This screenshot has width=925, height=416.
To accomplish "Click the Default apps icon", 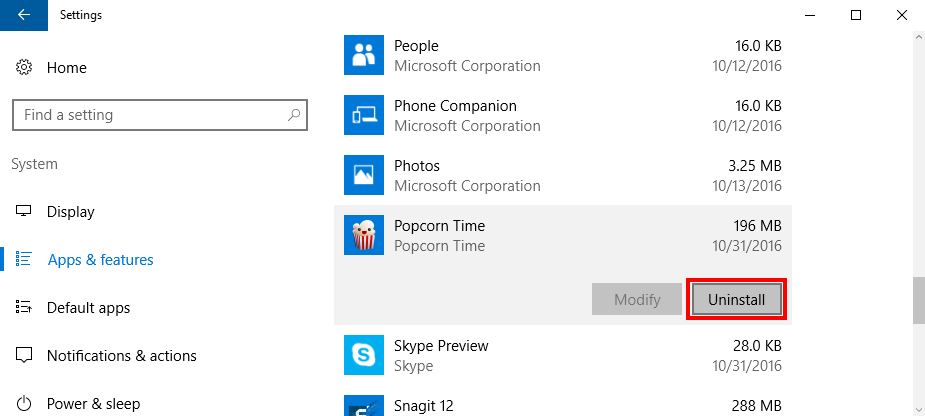I will tap(24, 307).
